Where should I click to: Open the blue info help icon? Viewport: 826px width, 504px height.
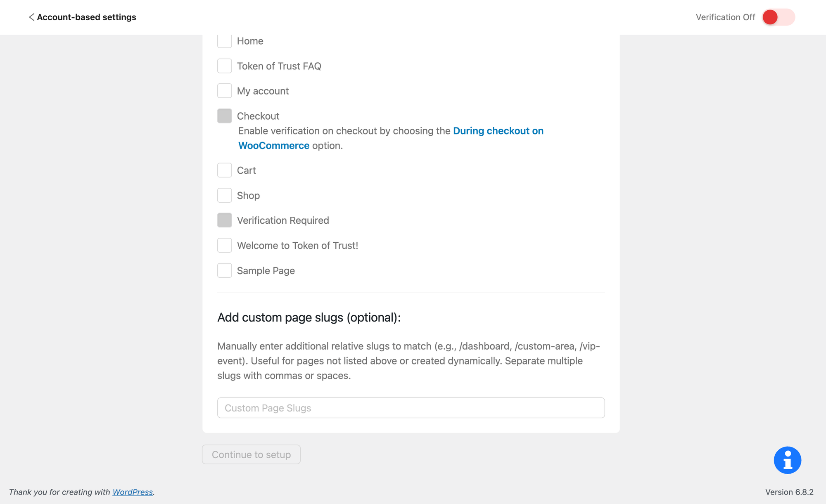787,460
